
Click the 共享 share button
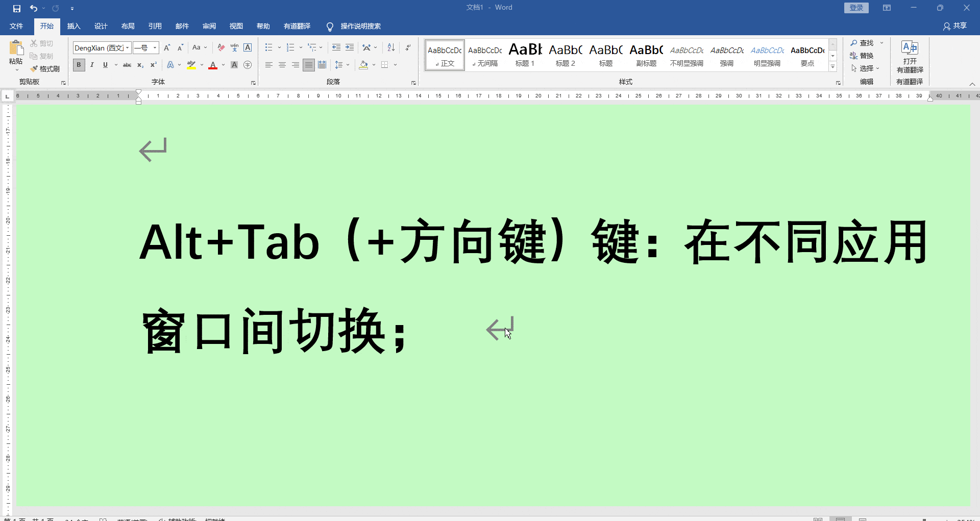[x=955, y=26]
